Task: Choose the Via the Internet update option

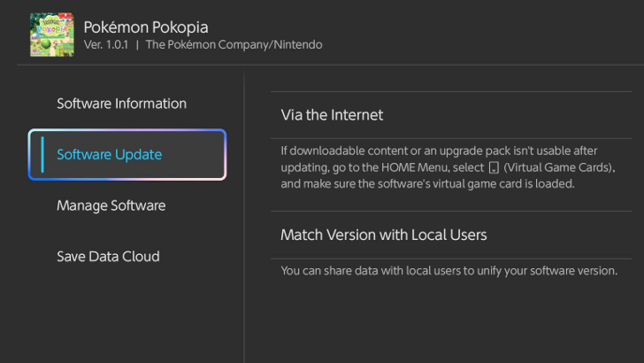Action: click(451, 115)
